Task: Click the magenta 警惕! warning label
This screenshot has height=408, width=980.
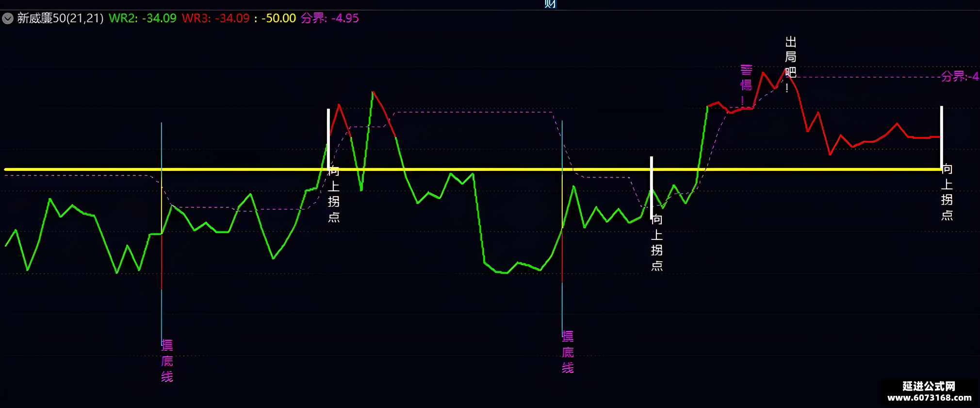Action: coord(746,85)
